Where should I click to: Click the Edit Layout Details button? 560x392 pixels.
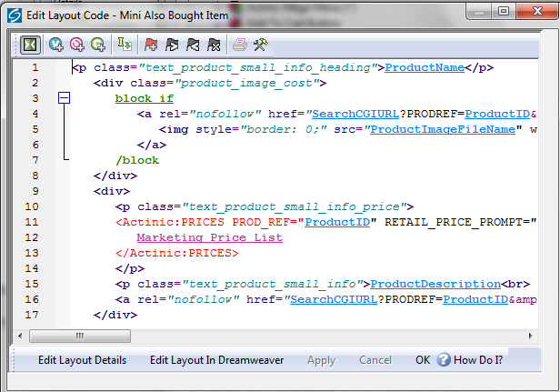click(82, 360)
